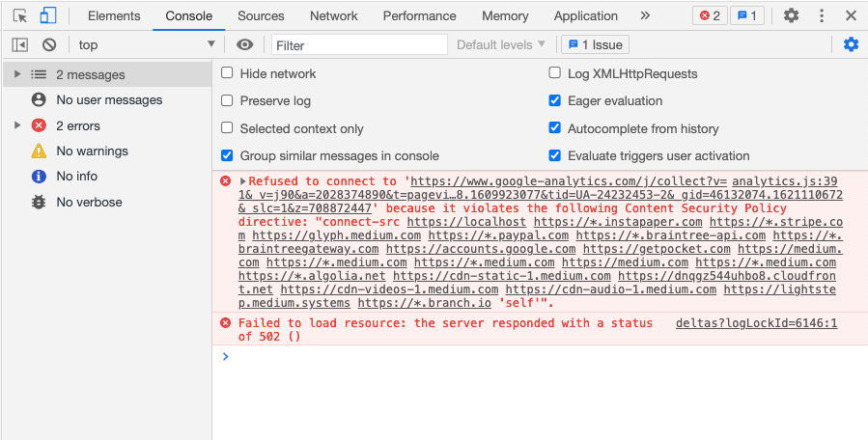The image size is (868, 440).
Task: Expand the Refused to connect error message
Action: [x=242, y=181]
